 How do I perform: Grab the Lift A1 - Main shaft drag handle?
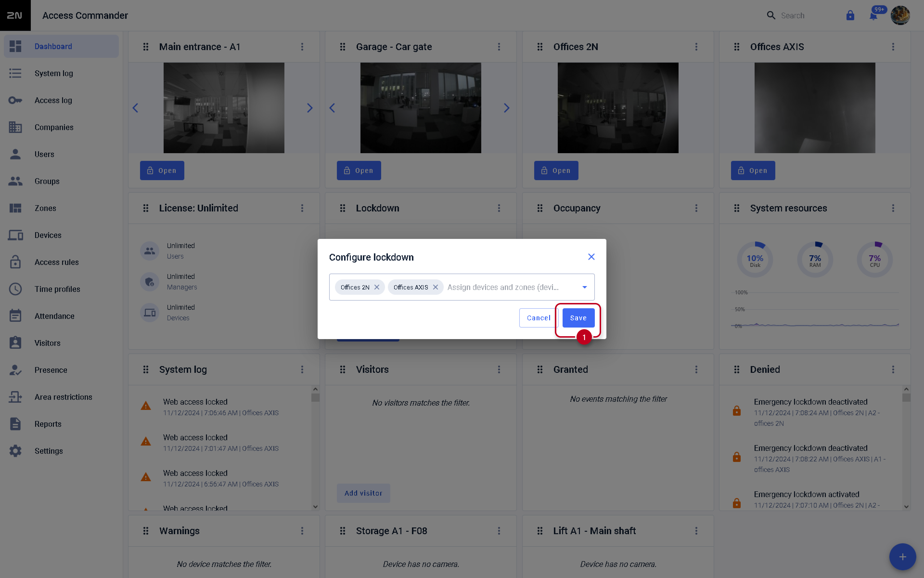coord(540,531)
